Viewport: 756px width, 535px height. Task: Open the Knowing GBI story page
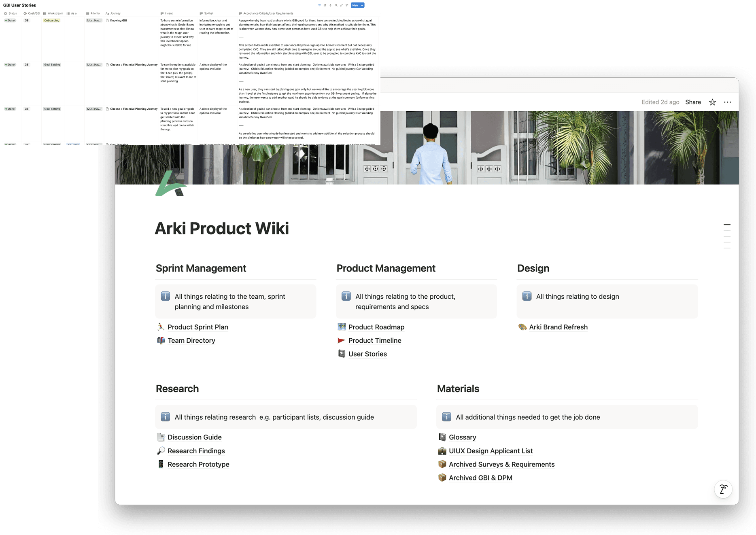pos(119,20)
